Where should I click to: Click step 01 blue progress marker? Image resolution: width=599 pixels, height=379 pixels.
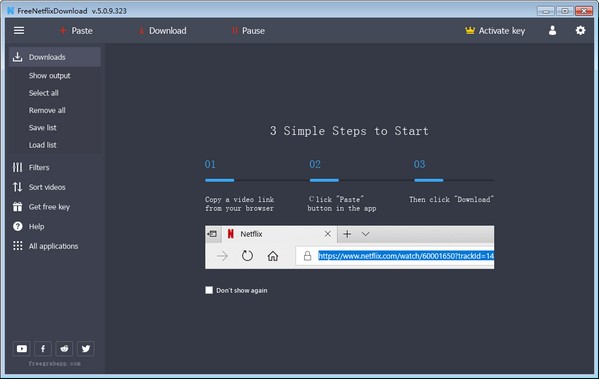tap(220, 180)
